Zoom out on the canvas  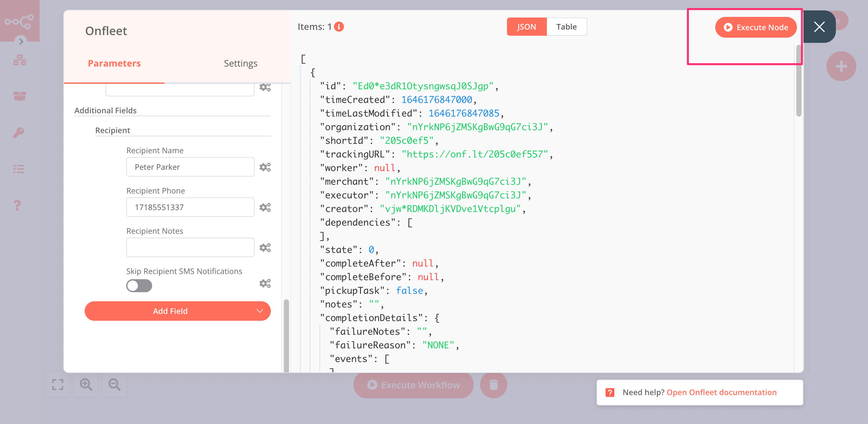click(114, 384)
